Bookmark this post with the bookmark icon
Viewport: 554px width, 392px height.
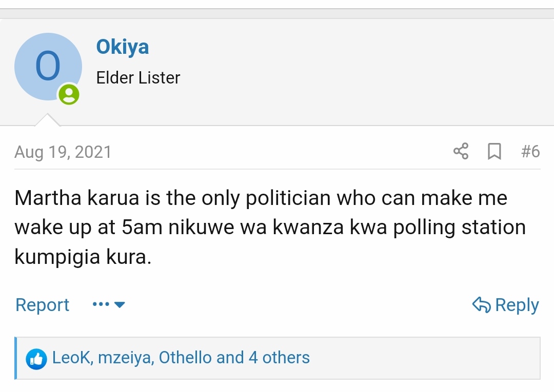click(x=494, y=152)
